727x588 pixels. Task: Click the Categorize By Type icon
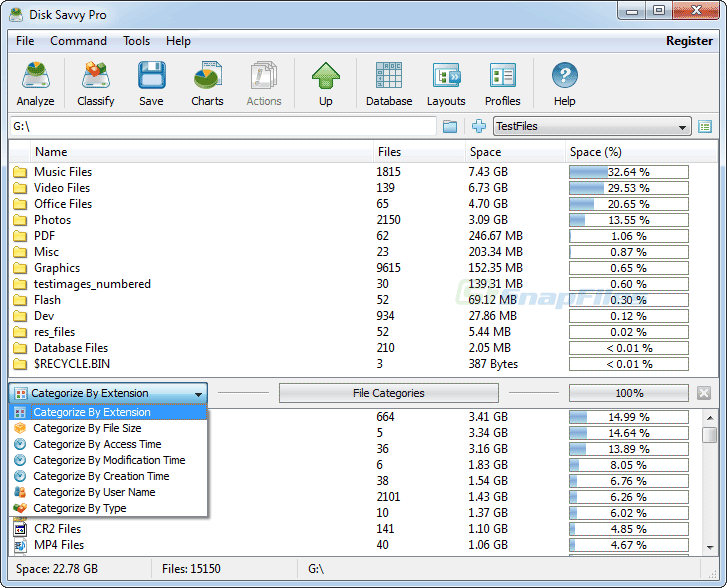coord(20,508)
